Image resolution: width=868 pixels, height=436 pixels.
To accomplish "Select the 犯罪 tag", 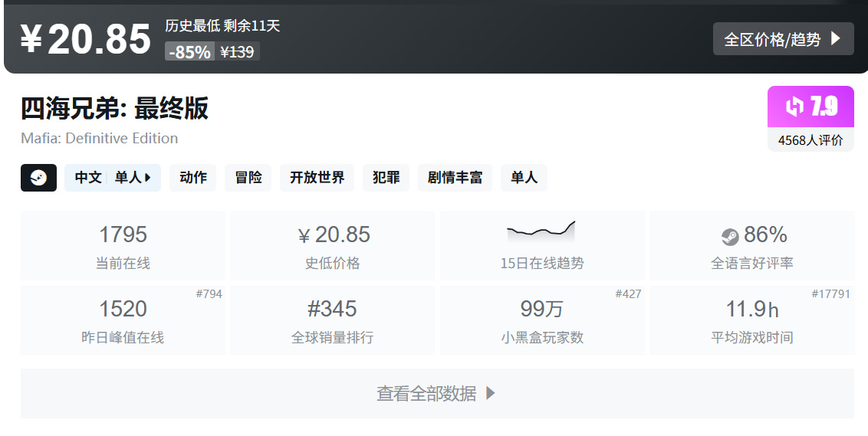I will [386, 178].
